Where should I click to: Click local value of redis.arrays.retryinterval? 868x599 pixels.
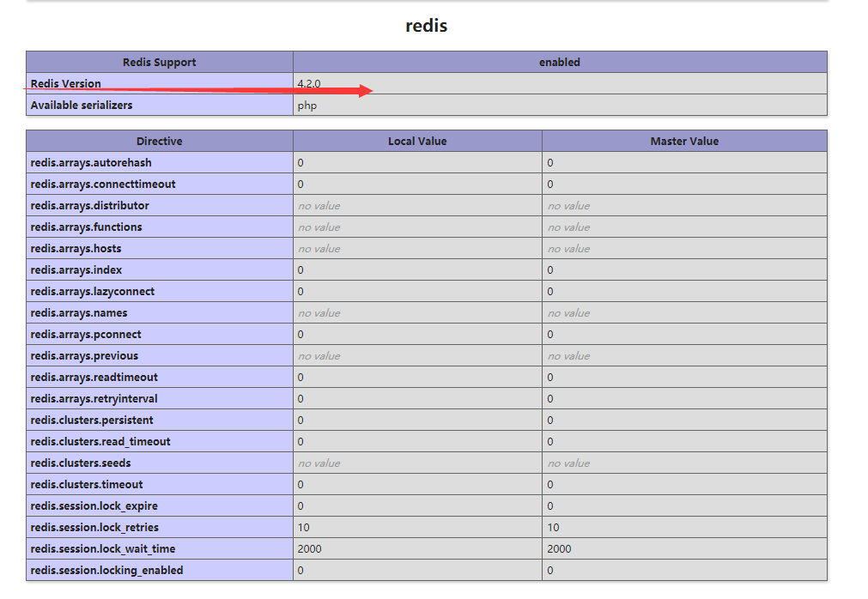point(300,399)
